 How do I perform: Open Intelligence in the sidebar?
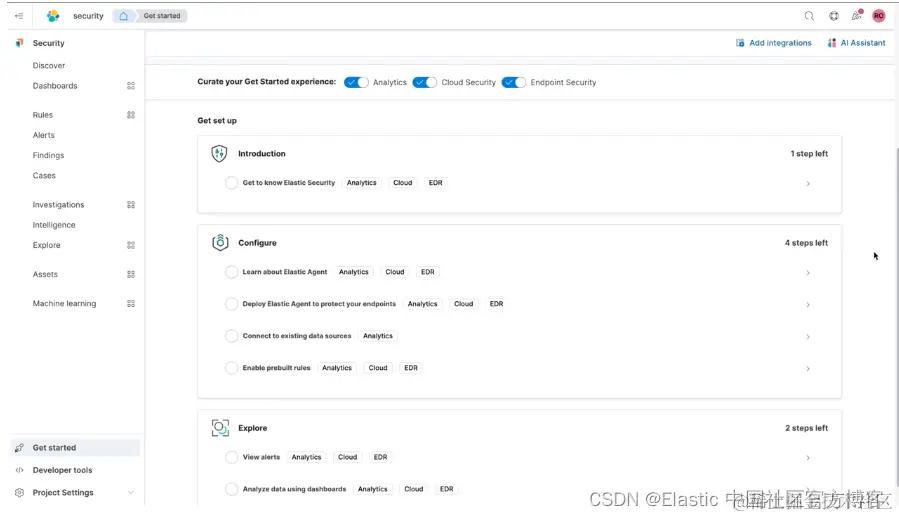54,225
